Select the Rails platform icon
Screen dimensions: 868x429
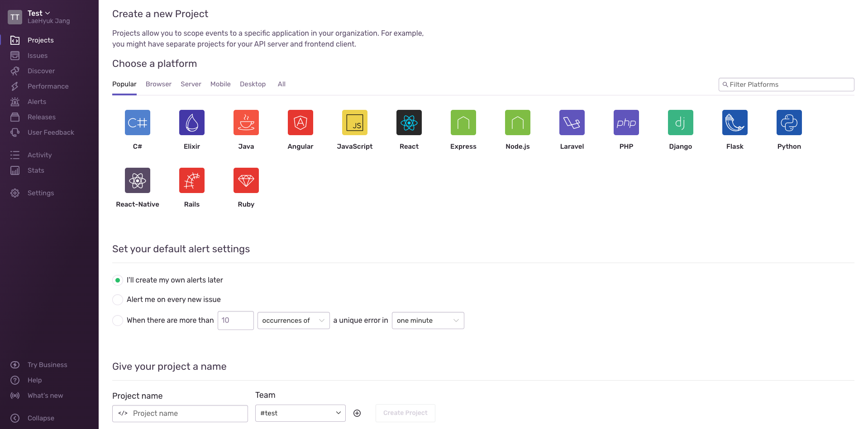(192, 180)
